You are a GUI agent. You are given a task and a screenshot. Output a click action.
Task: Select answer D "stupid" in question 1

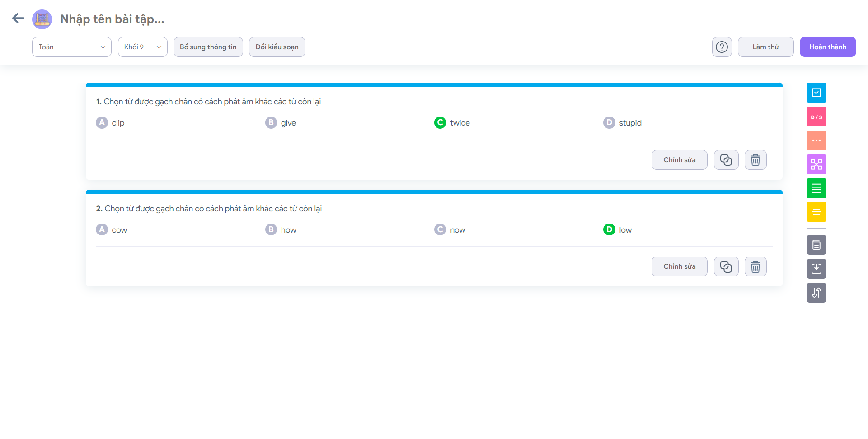pyautogui.click(x=609, y=123)
